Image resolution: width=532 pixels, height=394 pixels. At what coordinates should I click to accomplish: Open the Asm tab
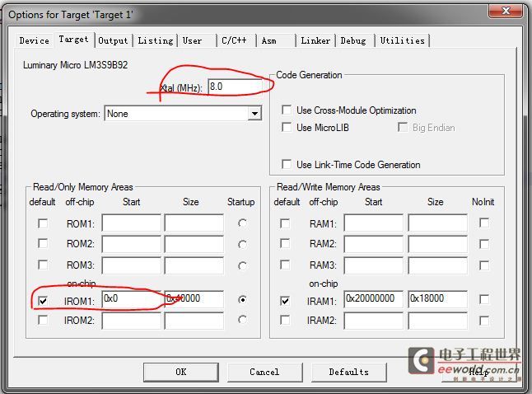pyautogui.click(x=275, y=40)
